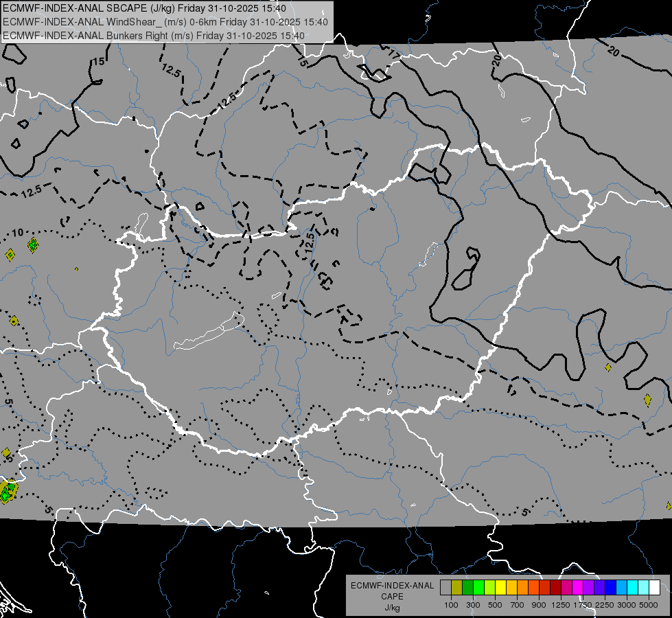
Task: Pick the yellow CAPE legend swatch
Action: pos(500,588)
